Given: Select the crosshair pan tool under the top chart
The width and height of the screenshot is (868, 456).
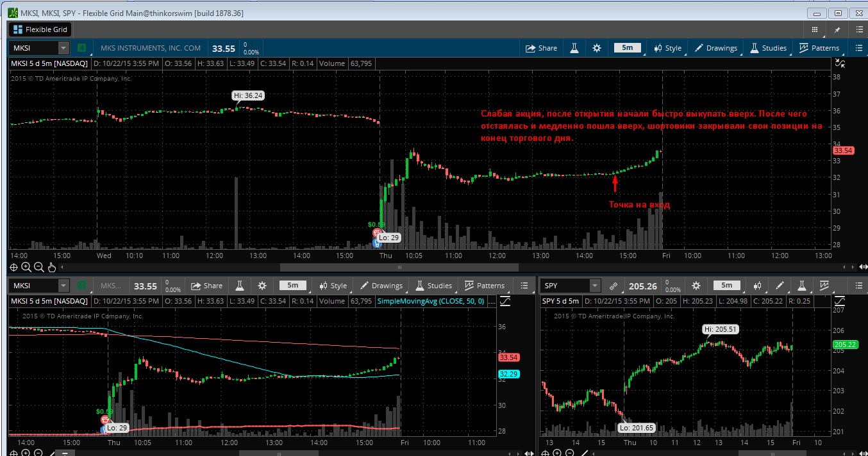Looking at the screenshot, I should tap(13, 268).
